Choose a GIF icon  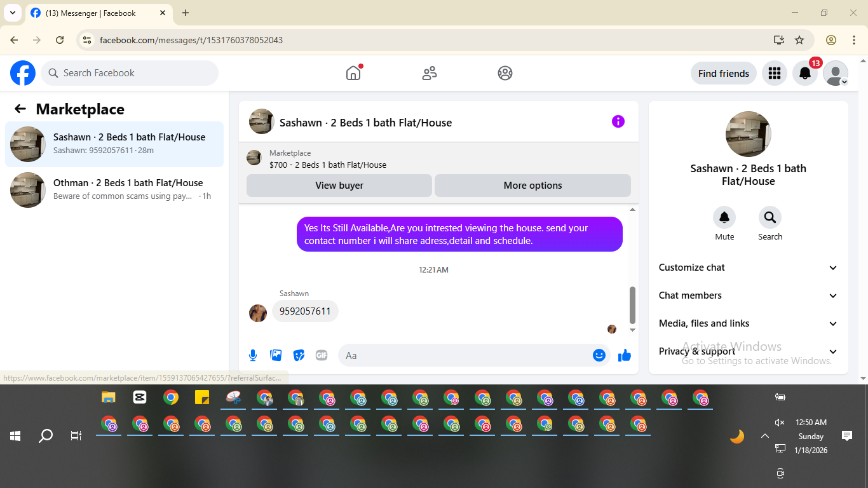click(x=322, y=355)
